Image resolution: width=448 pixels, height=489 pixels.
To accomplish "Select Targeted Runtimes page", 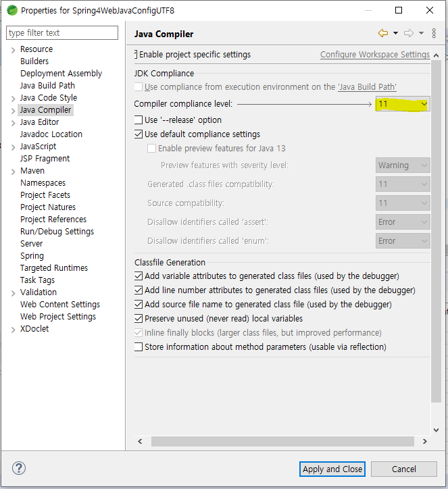I will pos(54,268).
